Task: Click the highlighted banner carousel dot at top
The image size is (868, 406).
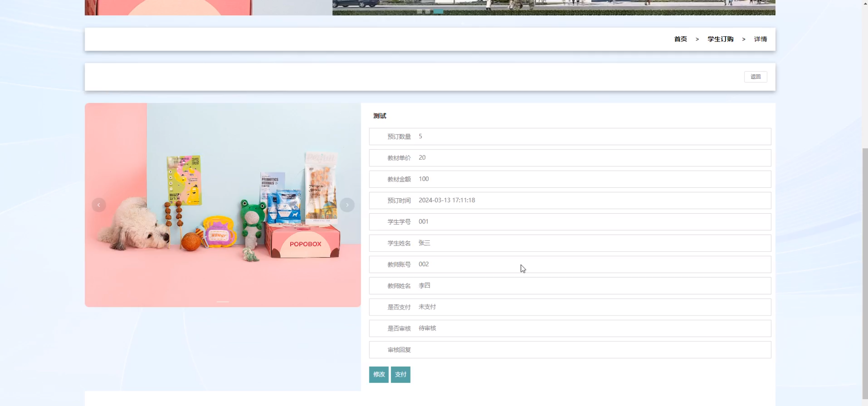Action: 438,11
